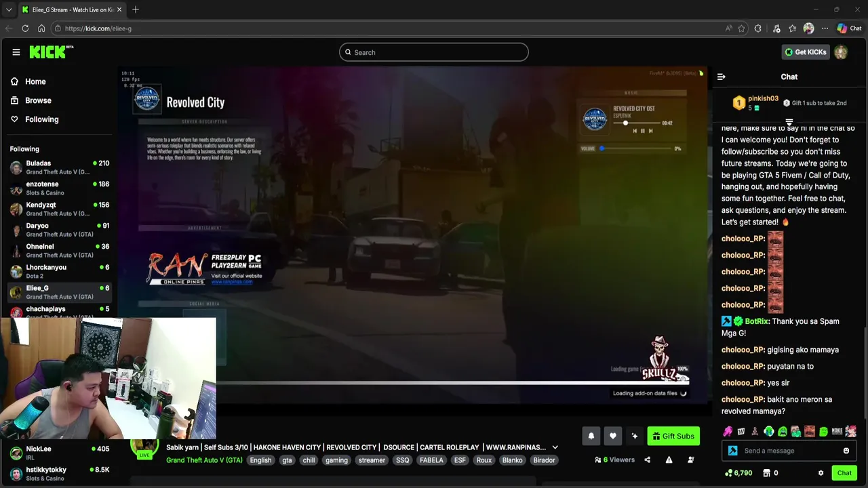Click the notification bell for Eliee_G

[x=591, y=436]
